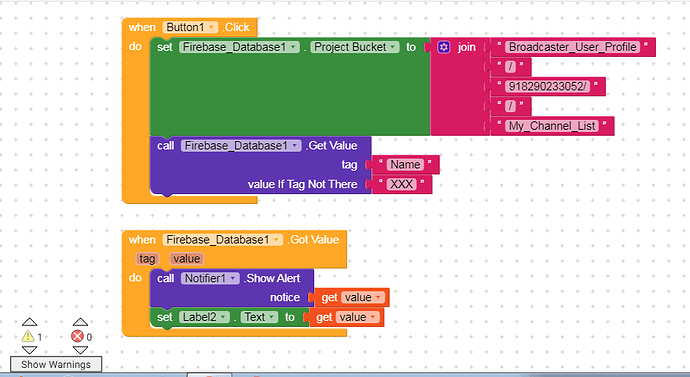Click the 'value If Tag Not There' label
690x377 pixels.
[x=302, y=184]
